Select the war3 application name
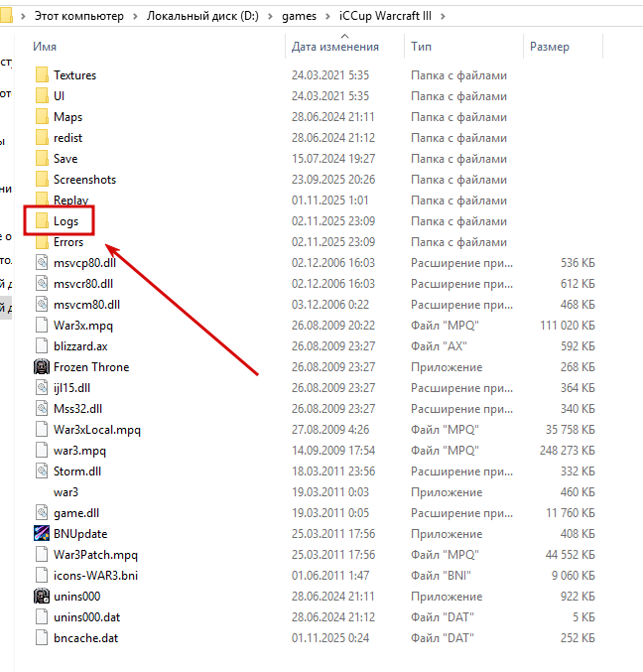Viewport: 643px width, 672px height. [x=65, y=492]
